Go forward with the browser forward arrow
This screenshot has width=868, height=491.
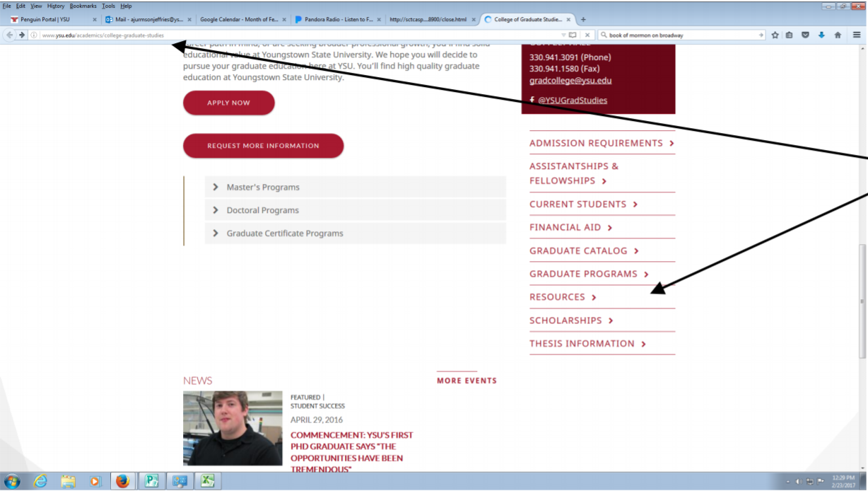21,35
